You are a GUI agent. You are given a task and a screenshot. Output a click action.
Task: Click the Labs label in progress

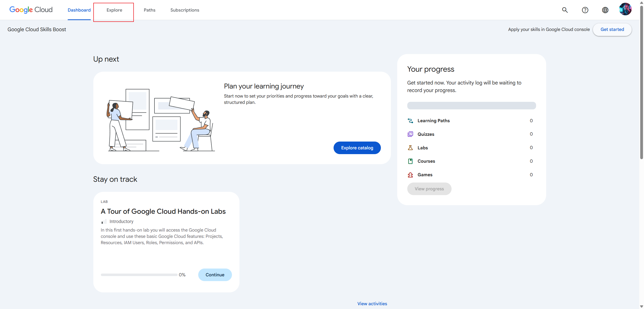click(x=423, y=148)
